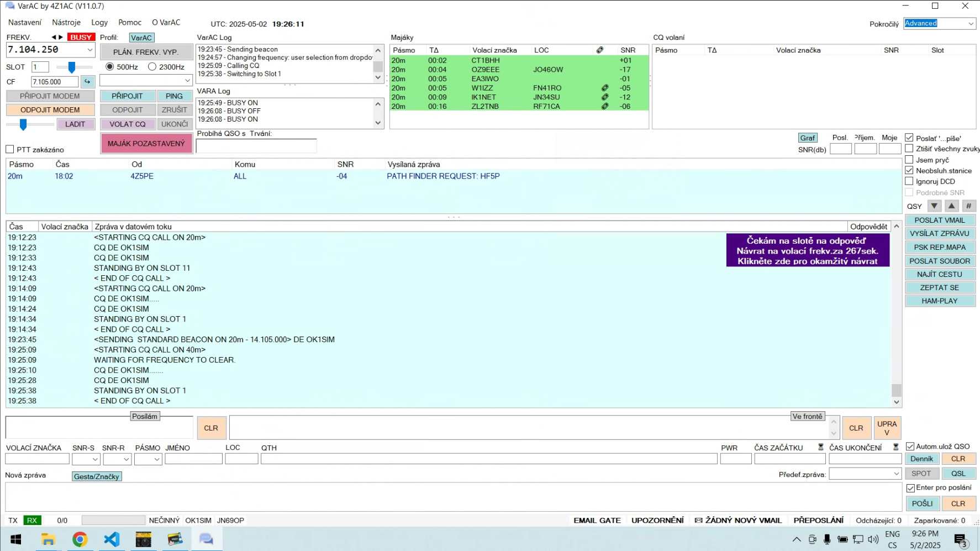980x551 pixels.
Task: Open the Logy menu
Action: (99, 23)
